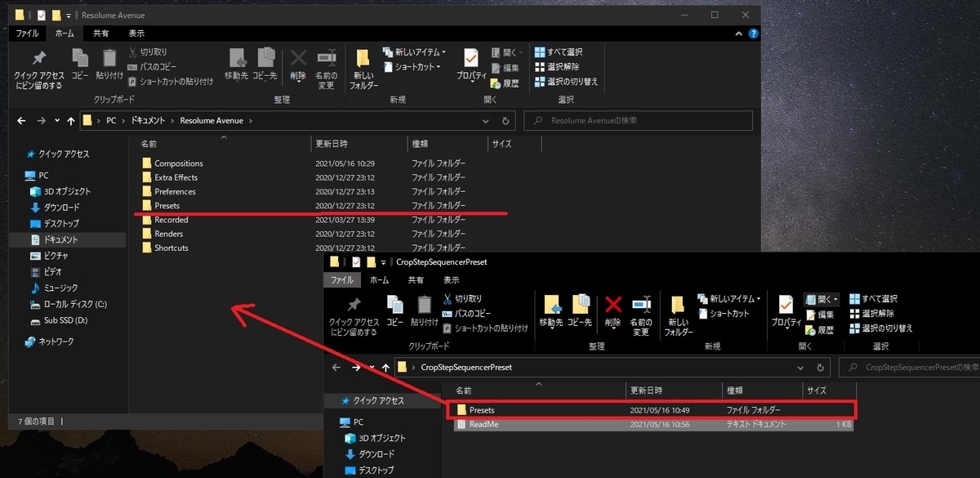This screenshot has height=478, width=980.
Task: Click プロパティ in Resolume Avenue window ribbon
Action: (471, 65)
